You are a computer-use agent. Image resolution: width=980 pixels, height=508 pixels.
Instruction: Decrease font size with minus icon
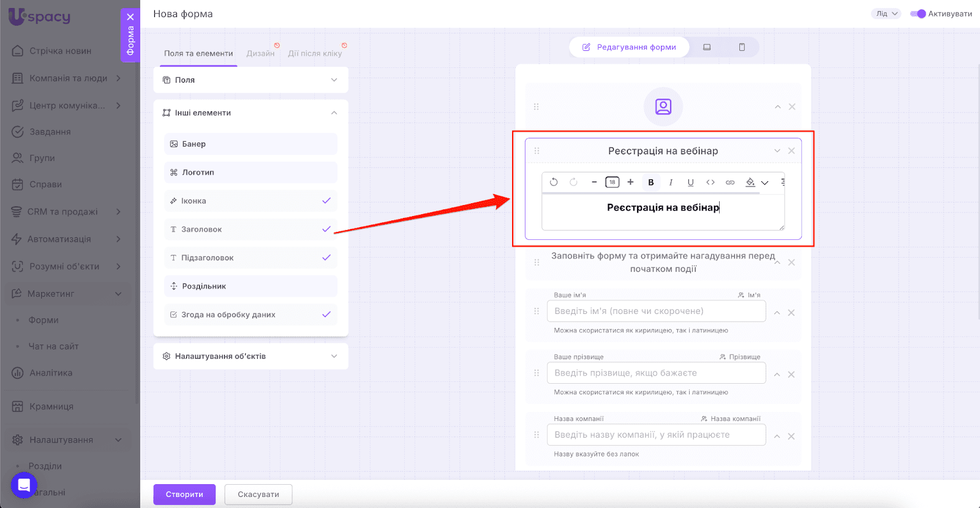pyautogui.click(x=594, y=182)
